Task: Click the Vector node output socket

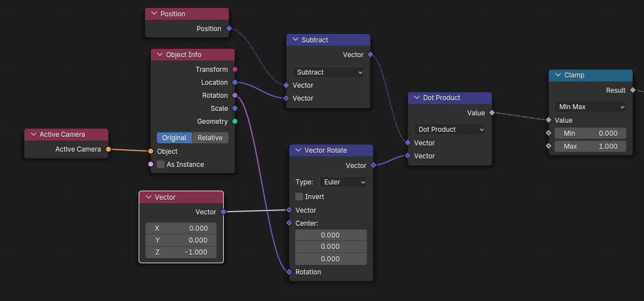Action: pos(223,212)
